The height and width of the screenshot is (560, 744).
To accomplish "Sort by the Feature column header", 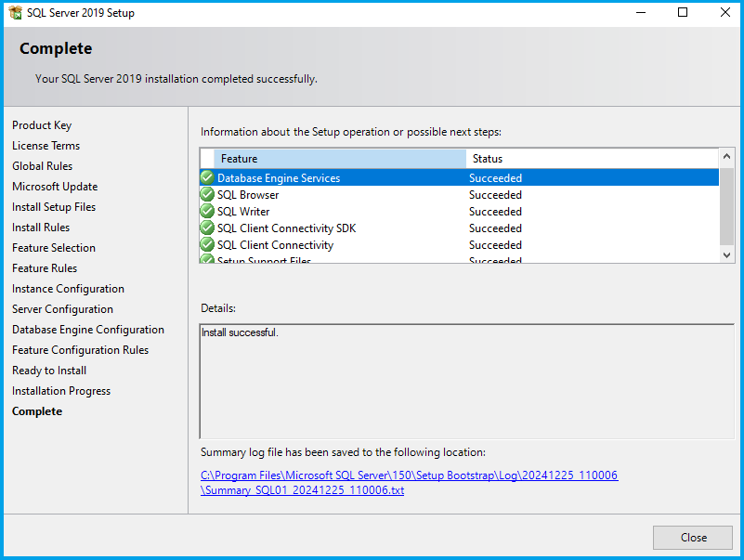I will click(x=339, y=159).
